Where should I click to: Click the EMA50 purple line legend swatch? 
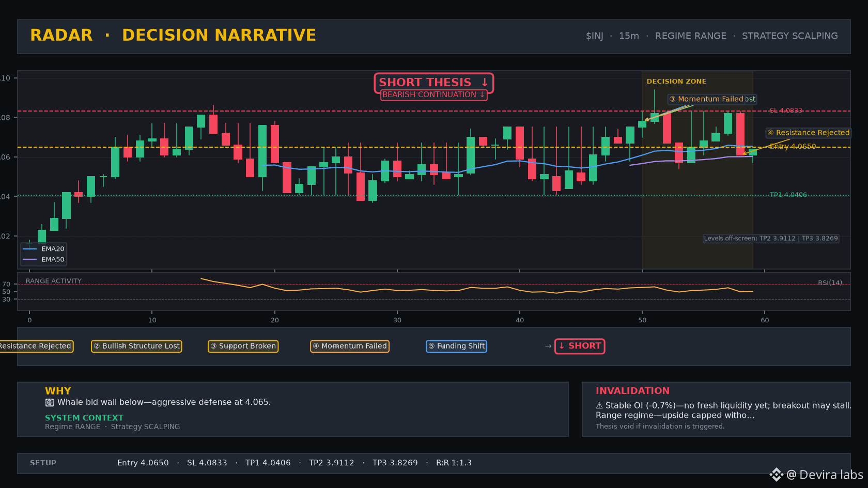(30, 259)
